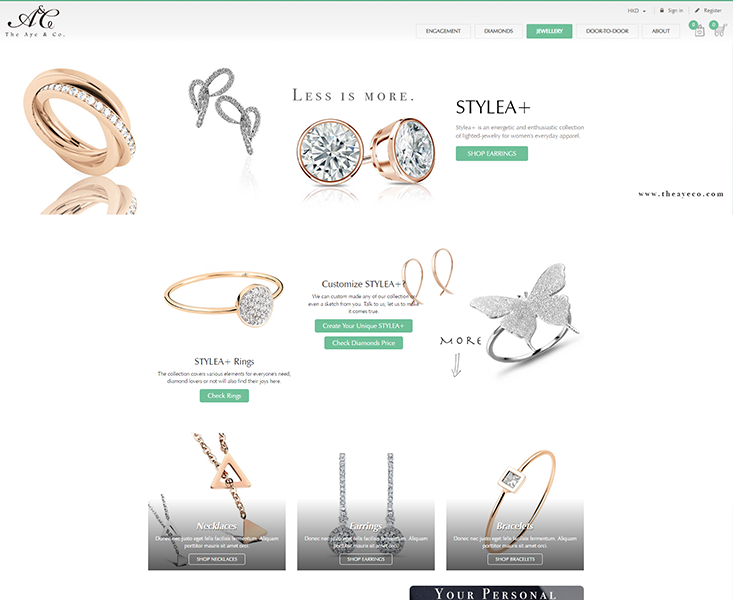This screenshot has height=600, width=733.
Task: Click the Check Diamonds Price button
Action: (x=364, y=343)
